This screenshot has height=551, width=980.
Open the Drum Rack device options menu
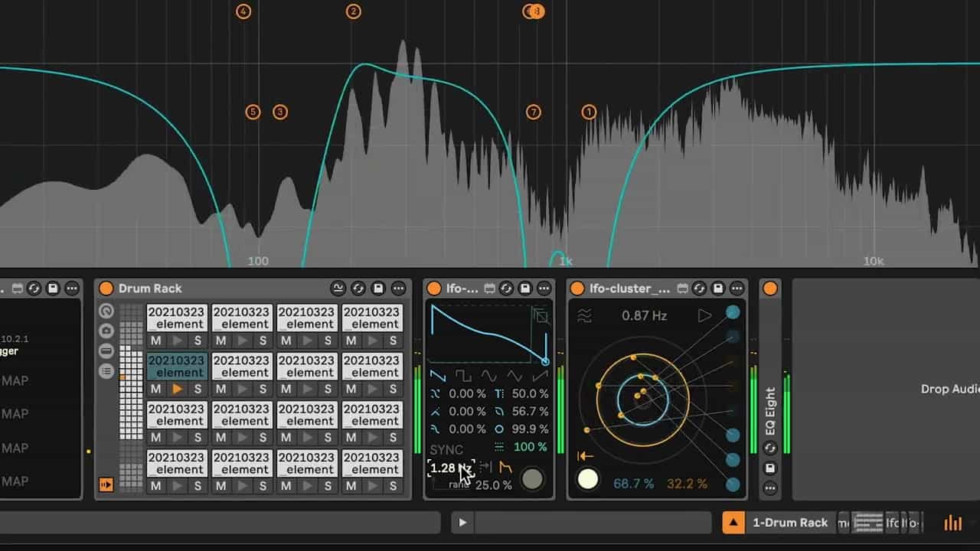[x=398, y=289]
